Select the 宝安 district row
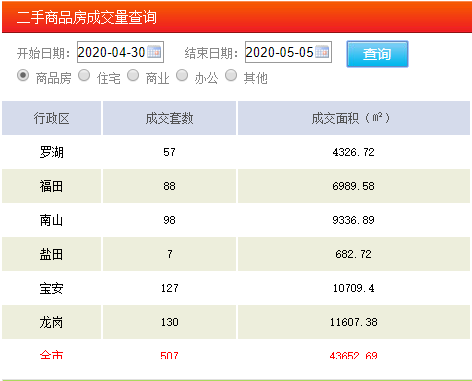This screenshot has height=381, width=472. (236, 288)
